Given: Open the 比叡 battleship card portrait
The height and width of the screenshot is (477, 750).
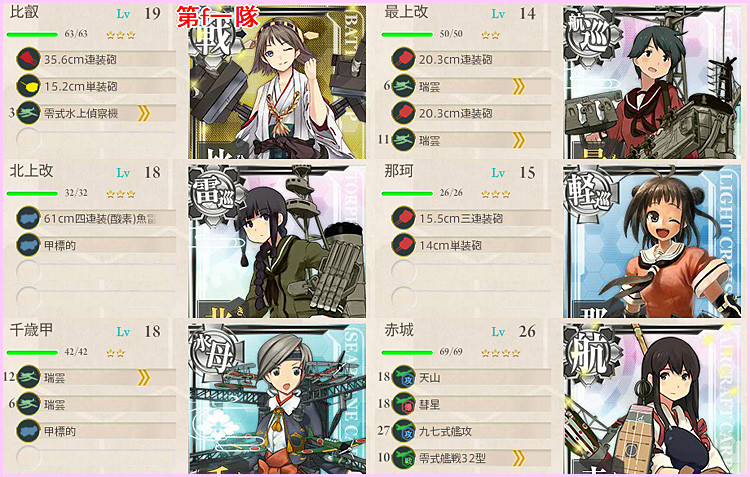Looking at the screenshot, I should coord(277,82).
